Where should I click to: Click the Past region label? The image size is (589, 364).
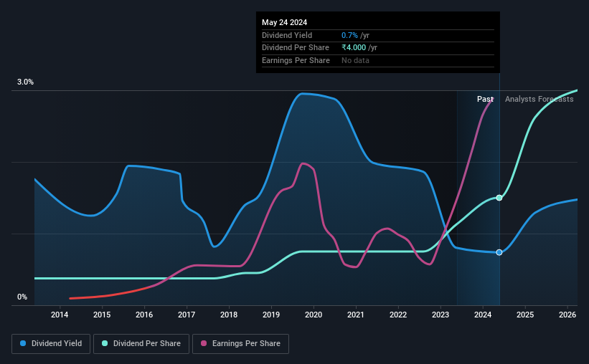coord(485,99)
